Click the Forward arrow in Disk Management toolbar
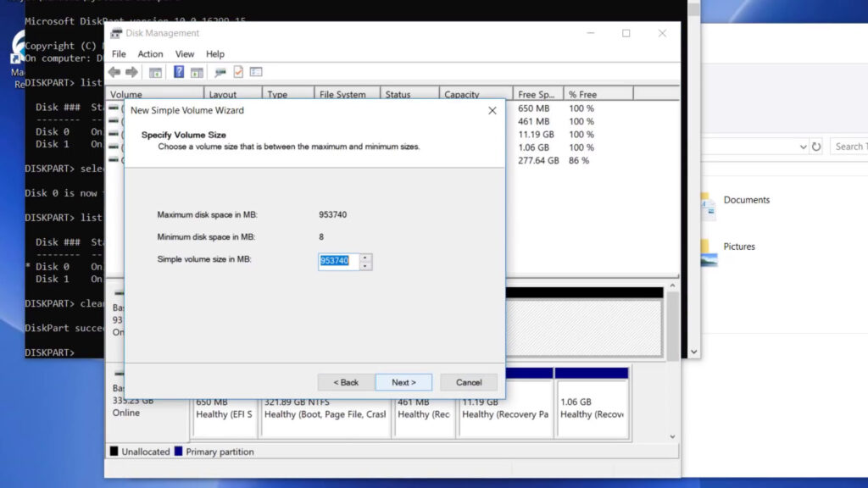Viewport: 868px width, 488px height. tap(131, 72)
